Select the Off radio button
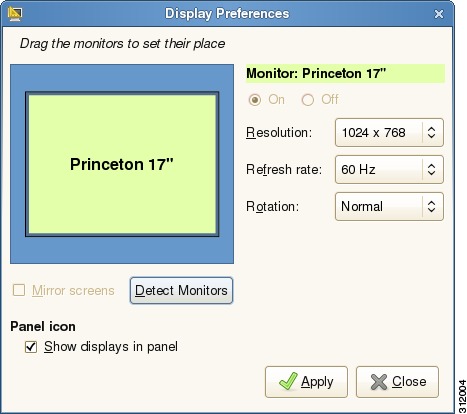Image resolution: width=467 pixels, height=414 pixels. click(308, 100)
